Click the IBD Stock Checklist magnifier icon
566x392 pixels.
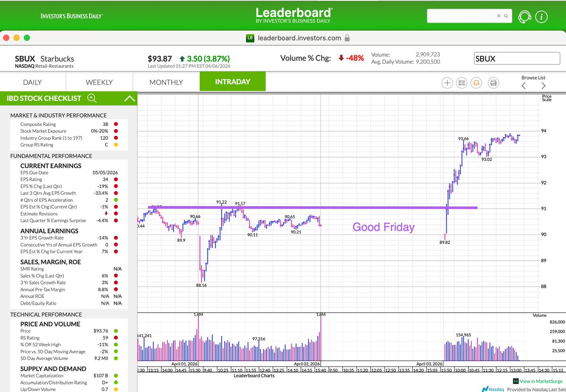pos(92,98)
